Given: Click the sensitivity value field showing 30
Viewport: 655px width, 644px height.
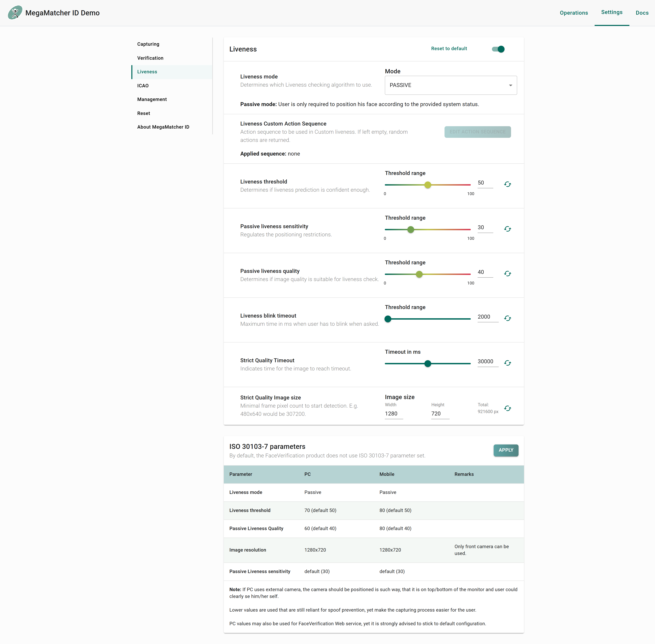Looking at the screenshot, I should pyautogui.click(x=485, y=228).
